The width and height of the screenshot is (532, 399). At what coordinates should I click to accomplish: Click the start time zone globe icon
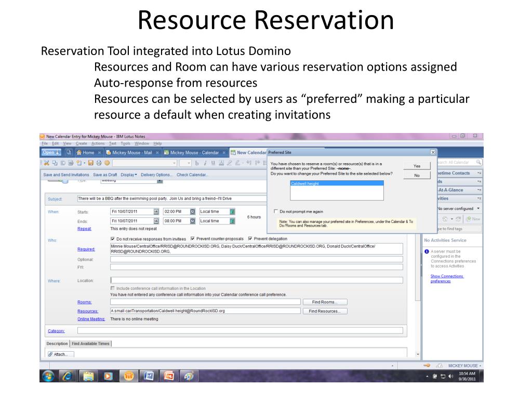coord(232,212)
